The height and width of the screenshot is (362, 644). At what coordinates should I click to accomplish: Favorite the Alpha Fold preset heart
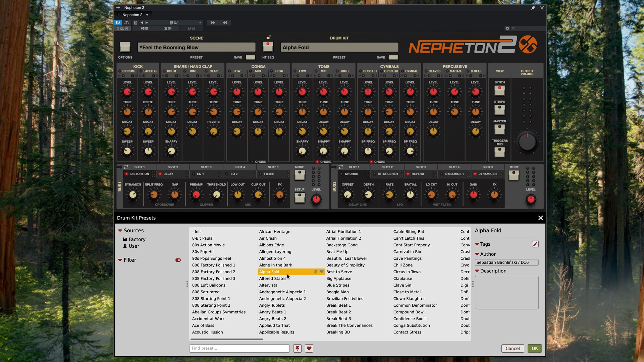[x=322, y=272]
